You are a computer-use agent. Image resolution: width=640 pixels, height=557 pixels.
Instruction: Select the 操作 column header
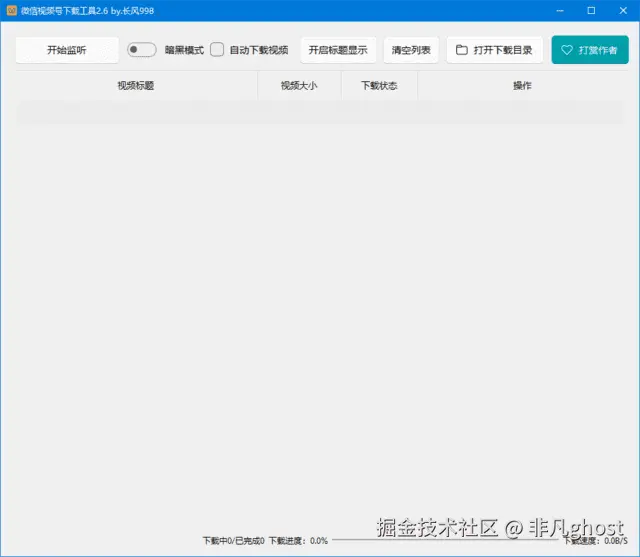pyautogui.click(x=522, y=85)
